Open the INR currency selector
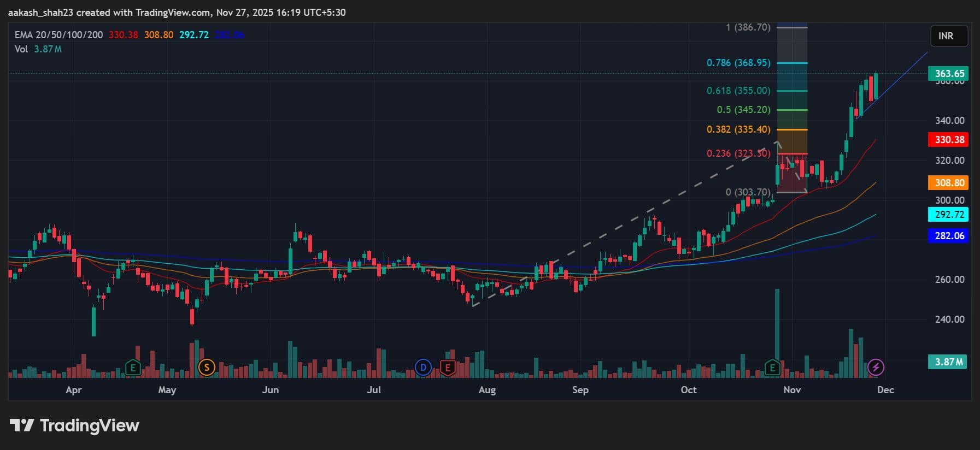The height and width of the screenshot is (450, 980). pos(948,36)
